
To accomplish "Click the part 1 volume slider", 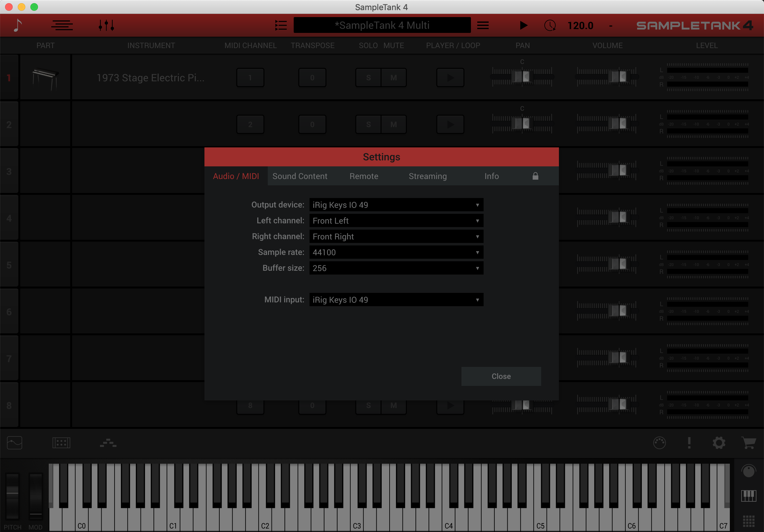I will click(x=620, y=77).
